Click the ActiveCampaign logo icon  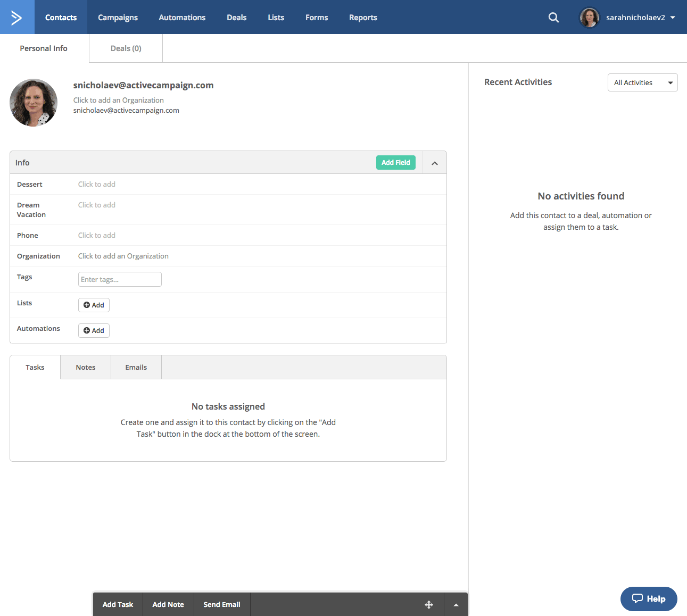16,16
